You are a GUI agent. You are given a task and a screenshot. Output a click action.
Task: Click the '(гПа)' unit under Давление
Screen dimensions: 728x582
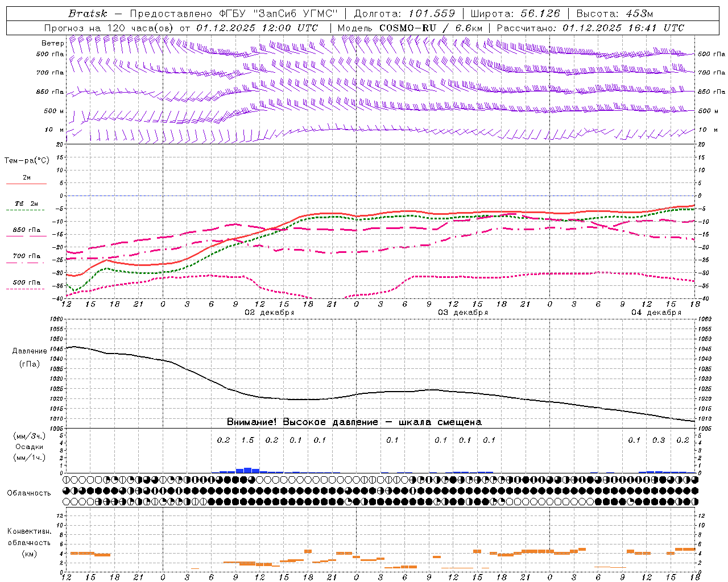(x=30, y=364)
